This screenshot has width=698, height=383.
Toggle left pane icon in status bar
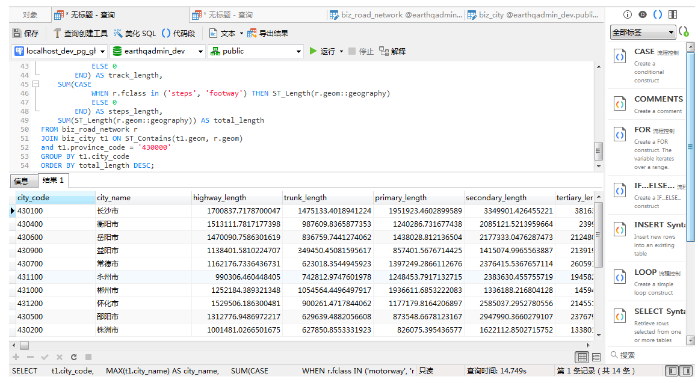[673, 371]
